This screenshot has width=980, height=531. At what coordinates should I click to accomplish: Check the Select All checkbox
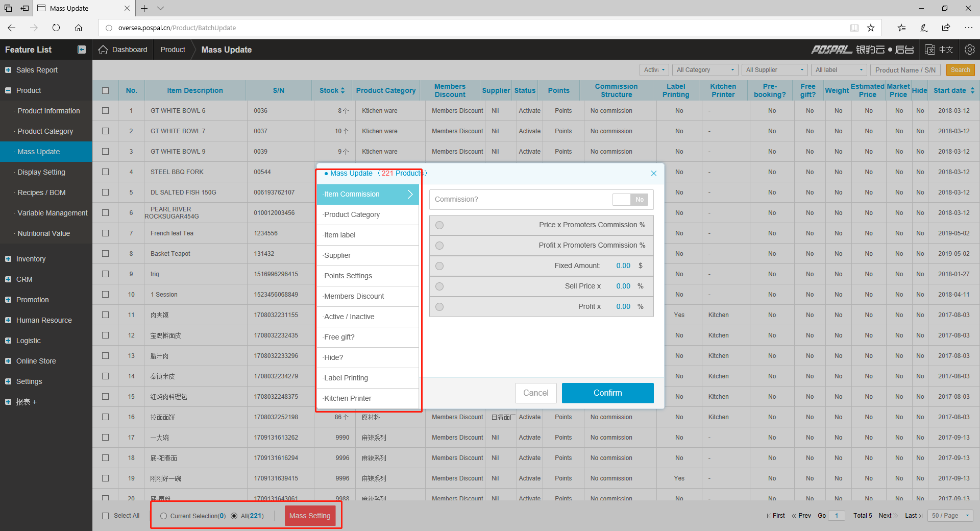click(x=106, y=516)
